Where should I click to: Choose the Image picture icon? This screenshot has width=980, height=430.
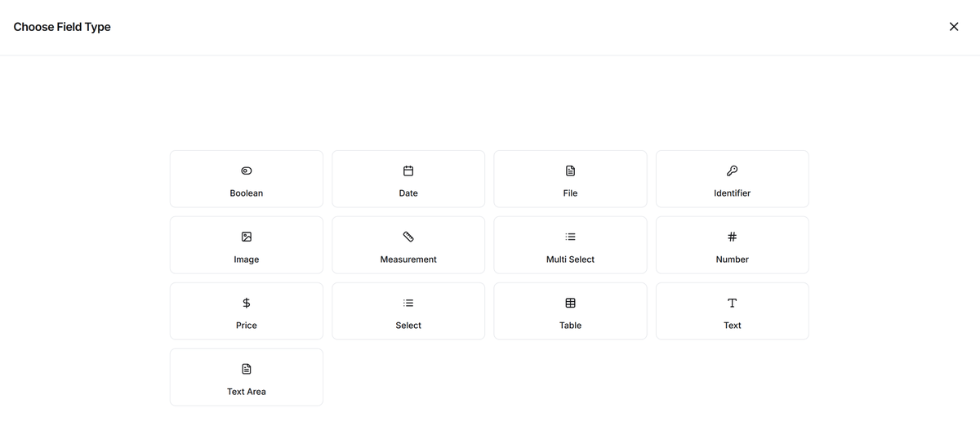[x=247, y=237]
